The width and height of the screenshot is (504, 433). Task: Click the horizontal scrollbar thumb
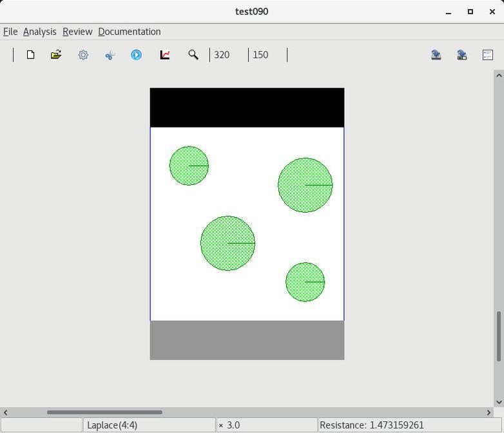104,412
